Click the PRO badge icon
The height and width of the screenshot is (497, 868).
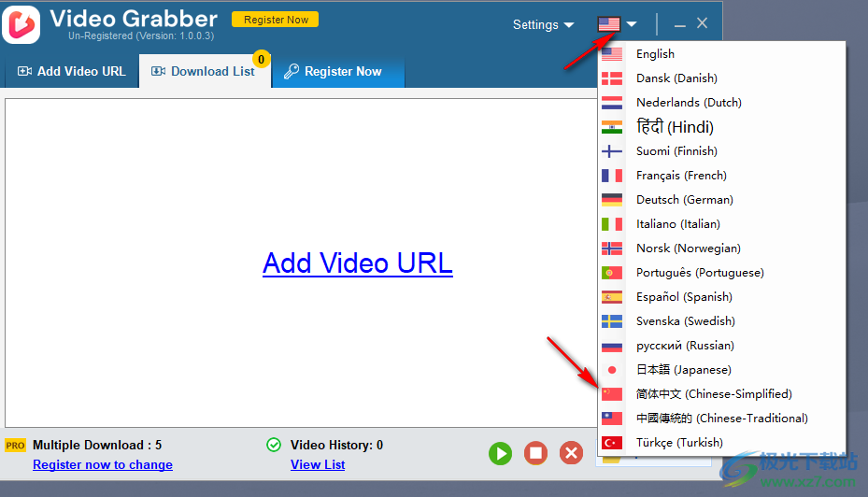click(x=15, y=446)
